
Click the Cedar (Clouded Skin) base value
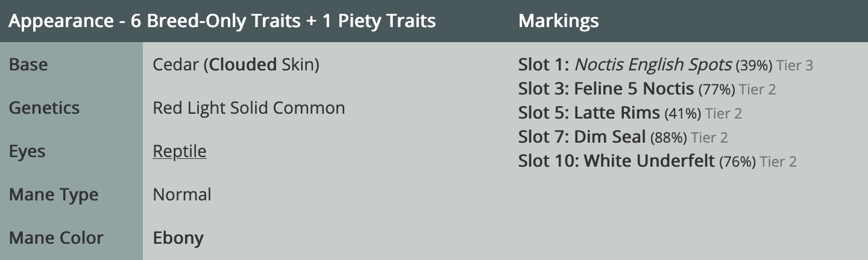click(236, 65)
